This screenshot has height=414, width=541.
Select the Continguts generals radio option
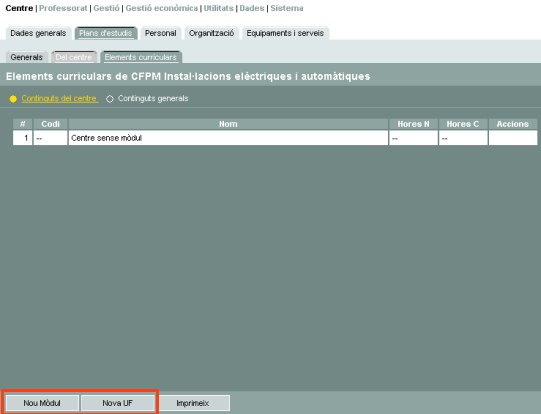[x=110, y=99]
